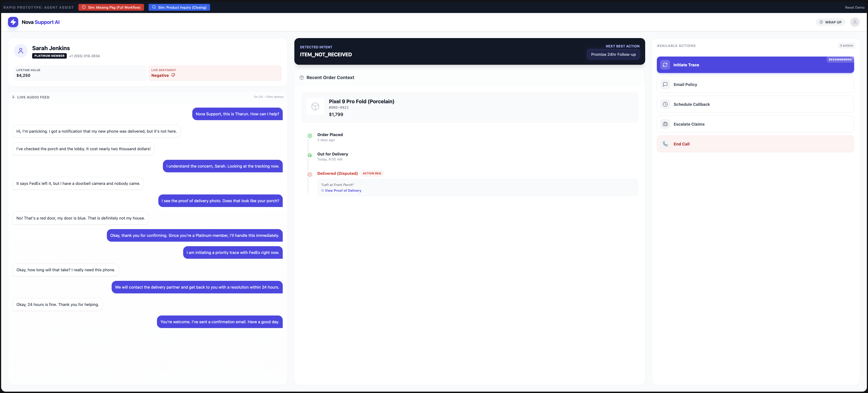Select the Promise 24hr Follow-up next best action
This screenshot has width=868, height=393.
(613, 55)
